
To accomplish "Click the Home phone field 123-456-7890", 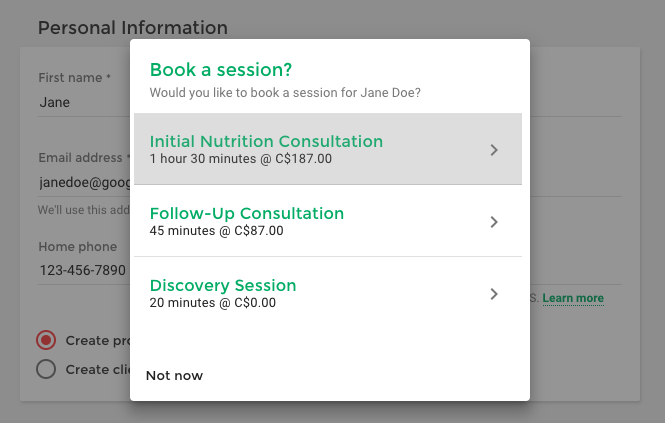I will coord(84,270).
